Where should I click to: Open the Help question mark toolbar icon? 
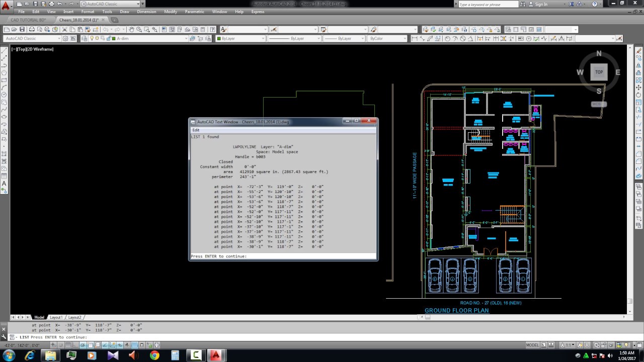212,29
